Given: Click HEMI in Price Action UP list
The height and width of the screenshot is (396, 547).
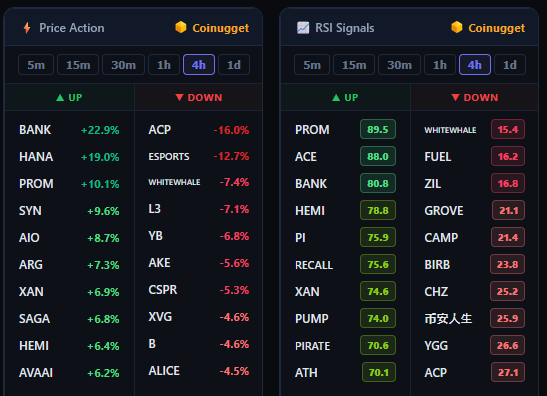Looking at the screenshot, I should [34, 346].
